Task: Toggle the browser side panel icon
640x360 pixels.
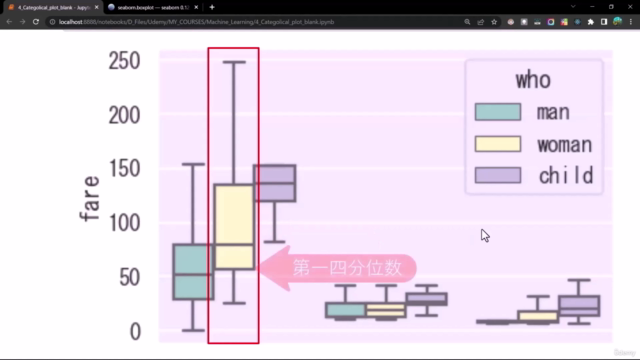Action: coord(604,22)
